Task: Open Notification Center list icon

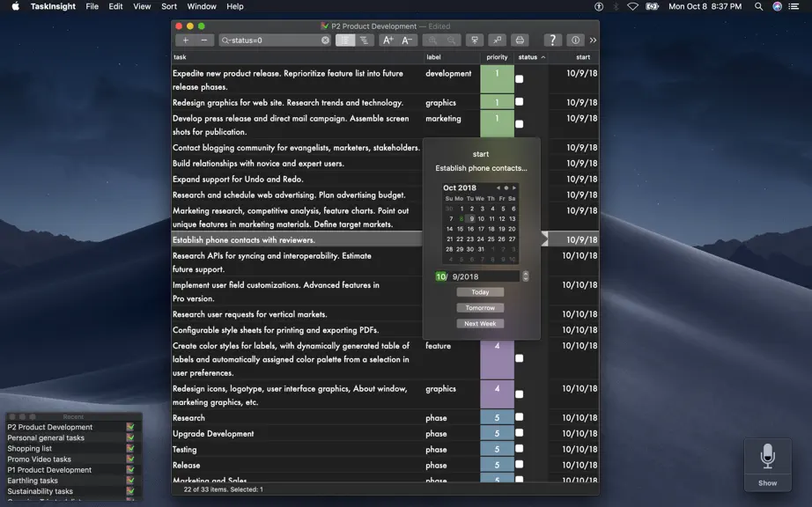Action: 794,6
